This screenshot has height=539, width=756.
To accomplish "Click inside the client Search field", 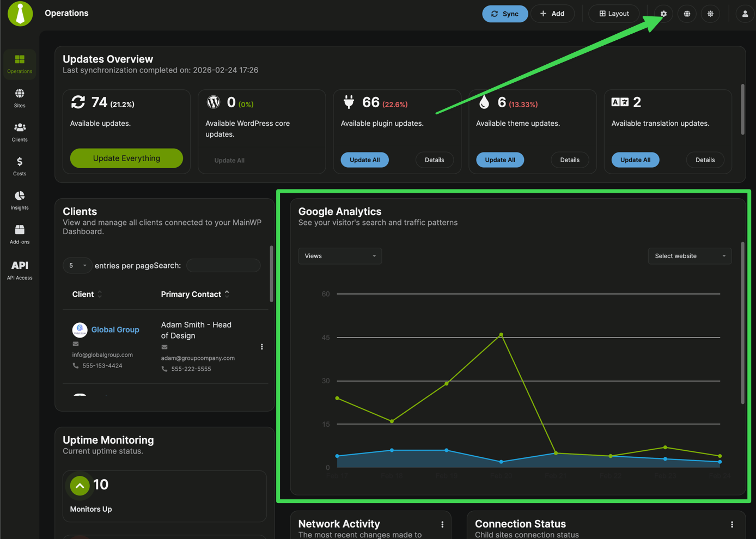I will point(223,265).
